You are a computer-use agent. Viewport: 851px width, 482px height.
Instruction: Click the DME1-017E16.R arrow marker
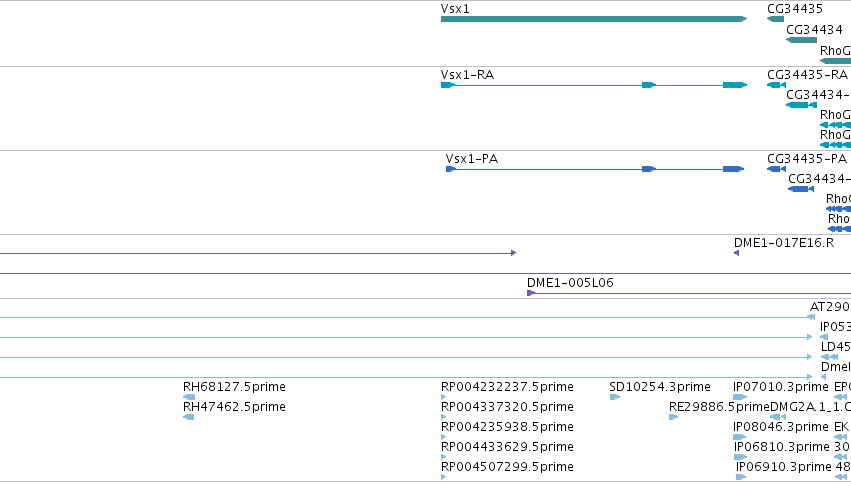pos(736,253)
